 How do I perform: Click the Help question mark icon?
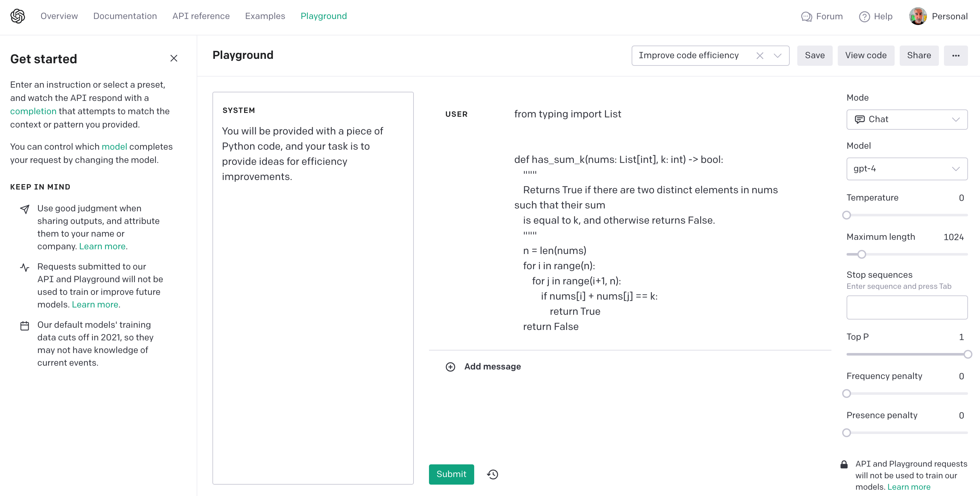point(864,16)
